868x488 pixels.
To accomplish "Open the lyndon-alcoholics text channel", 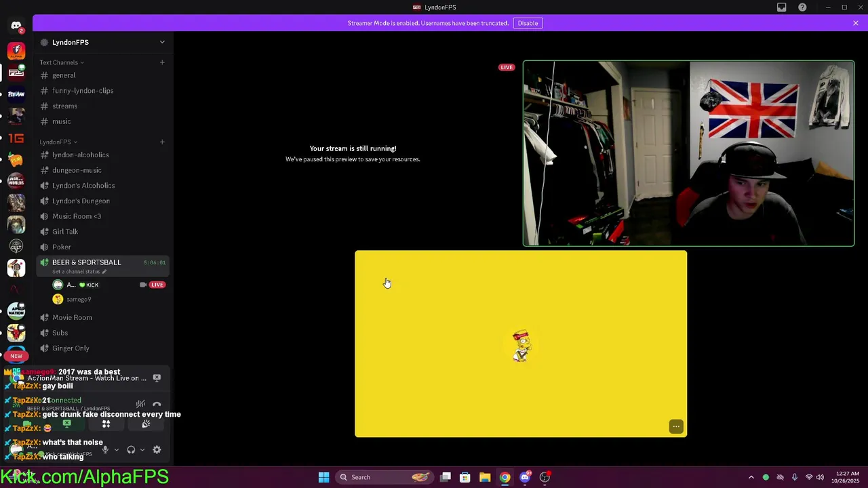I will pos(102,155).
